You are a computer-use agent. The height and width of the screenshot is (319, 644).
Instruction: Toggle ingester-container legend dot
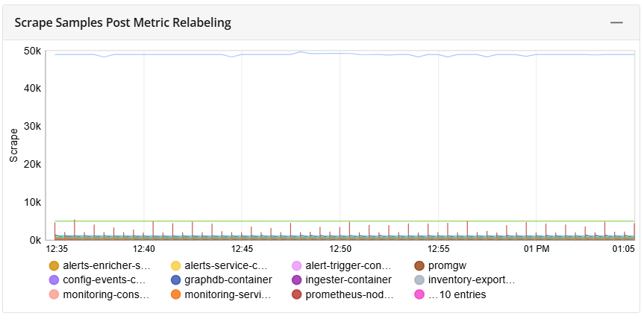point(296,280)
